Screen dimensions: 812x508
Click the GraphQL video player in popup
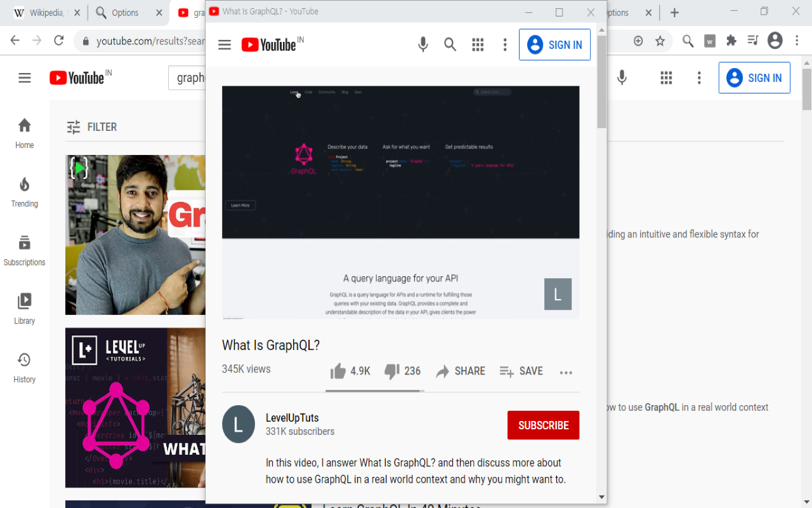400,202
